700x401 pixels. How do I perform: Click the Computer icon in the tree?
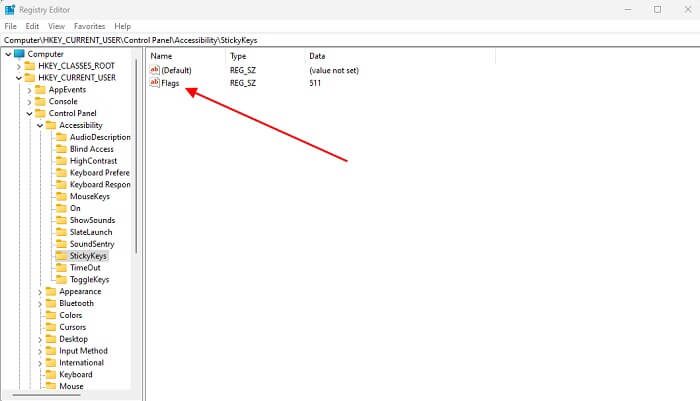[x=19, y=54]
